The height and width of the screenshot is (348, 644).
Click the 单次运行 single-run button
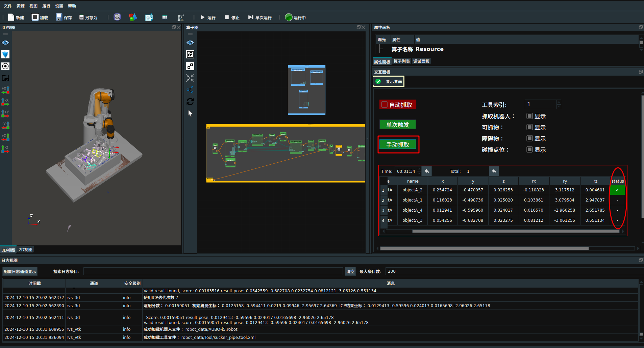coord(260,18)
